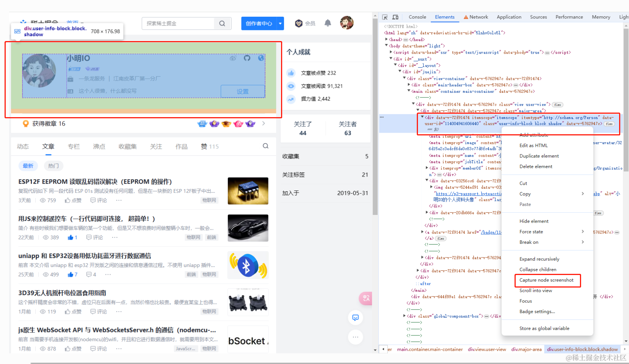Expand the global-component-box div node
The height and width of the screenshot is (364, 629).
coord(404,316)
